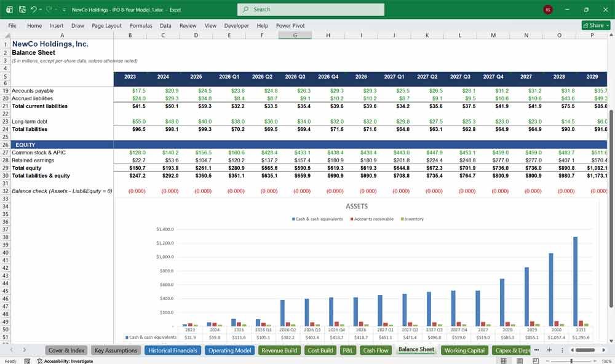615x364 pixels.
Task: Go to previous sheet with left arrow
Action: click(11, 350)
